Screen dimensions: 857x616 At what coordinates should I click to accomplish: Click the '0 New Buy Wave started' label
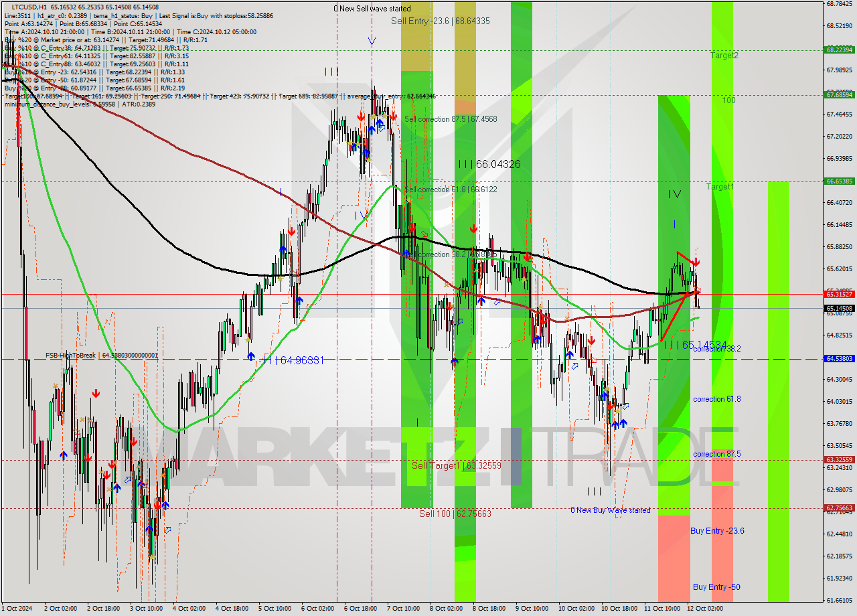coord(611,510)
